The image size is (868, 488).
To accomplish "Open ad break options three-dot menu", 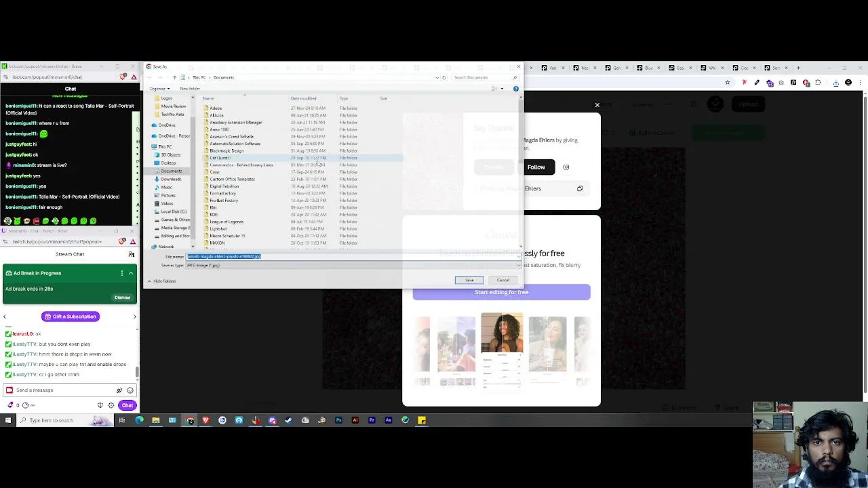I will [x=122, y=273].
